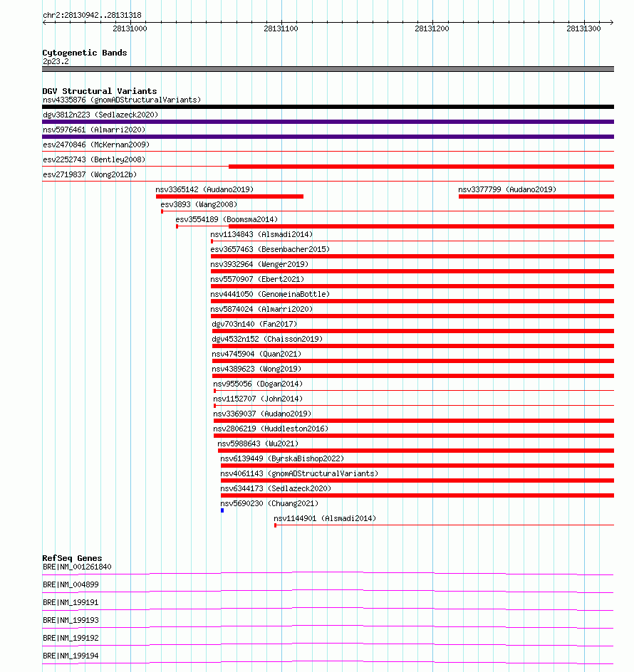The image size is (634, 672).
Task: Click the chr2:28130942..28131318 region label
Action: (92, 15)
